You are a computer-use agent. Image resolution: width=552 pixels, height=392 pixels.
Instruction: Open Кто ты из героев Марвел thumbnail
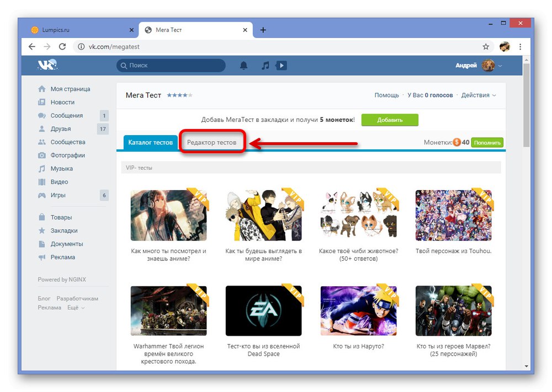[453, 311]
